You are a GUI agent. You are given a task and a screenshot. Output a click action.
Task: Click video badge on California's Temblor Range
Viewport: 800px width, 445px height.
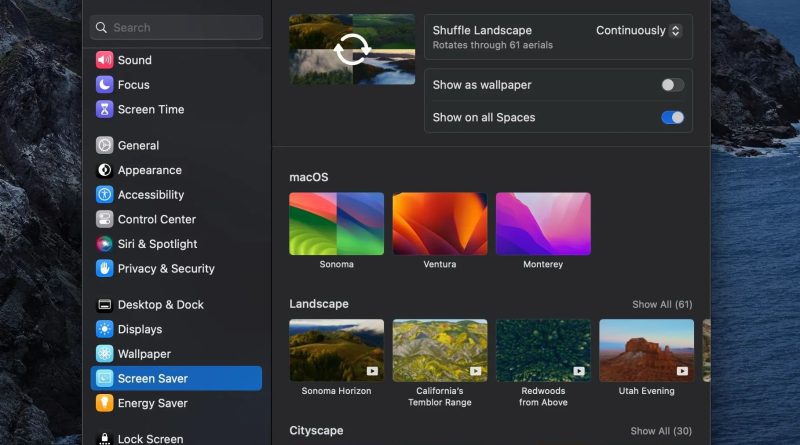pyautogui.click(x=476, y=371)
